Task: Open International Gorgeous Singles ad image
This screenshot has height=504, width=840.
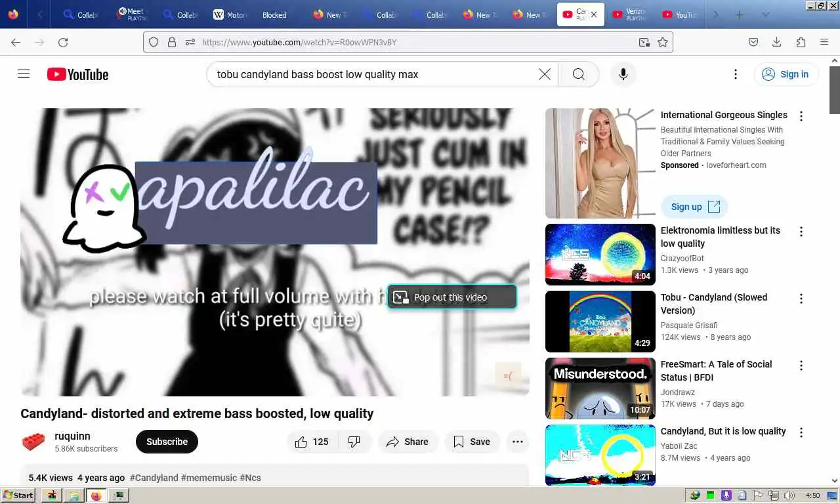Action: (600, 163)
